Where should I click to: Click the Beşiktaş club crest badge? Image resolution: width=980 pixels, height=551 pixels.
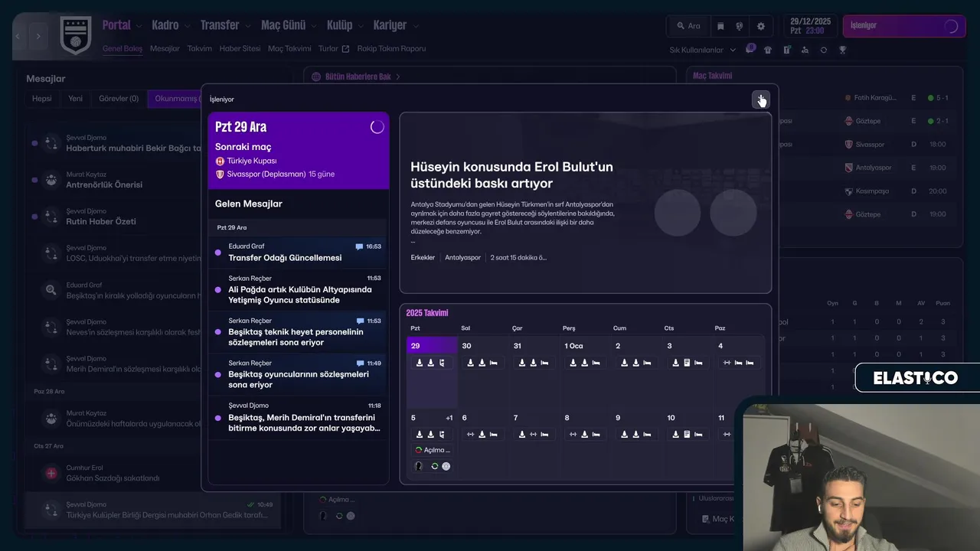coord(75,36)
